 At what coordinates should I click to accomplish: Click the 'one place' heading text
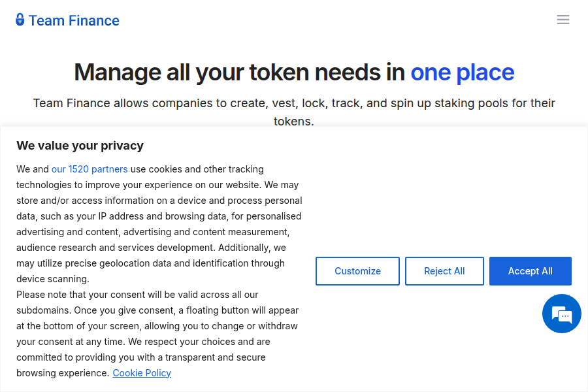click(462, 72)
